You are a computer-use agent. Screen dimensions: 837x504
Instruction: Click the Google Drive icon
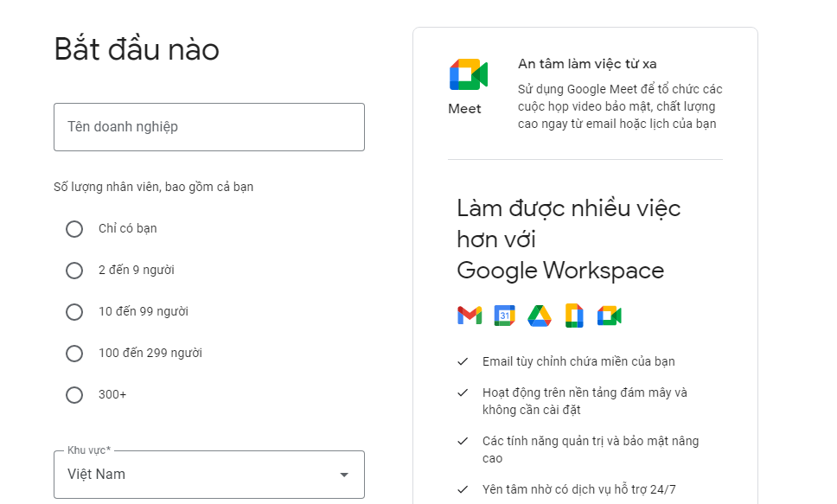(540, 316)
